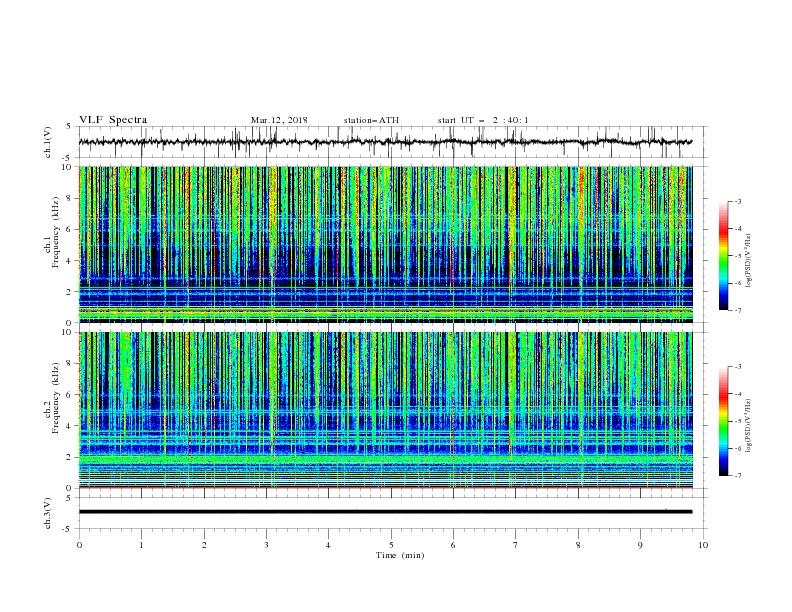This screenshot has height=612, width=792.
Task: Click the ch.2 spectrogram "6" kHz tick label
Action: click(69, 395)
